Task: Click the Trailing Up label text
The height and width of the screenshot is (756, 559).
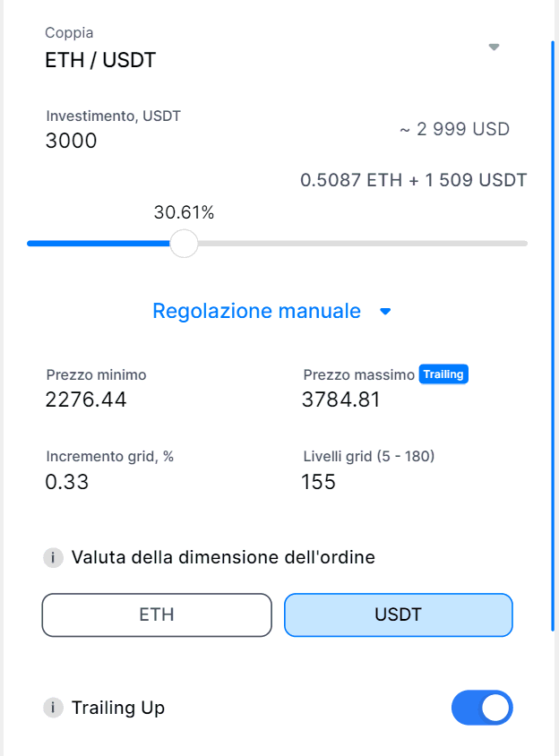Action: 118,708
